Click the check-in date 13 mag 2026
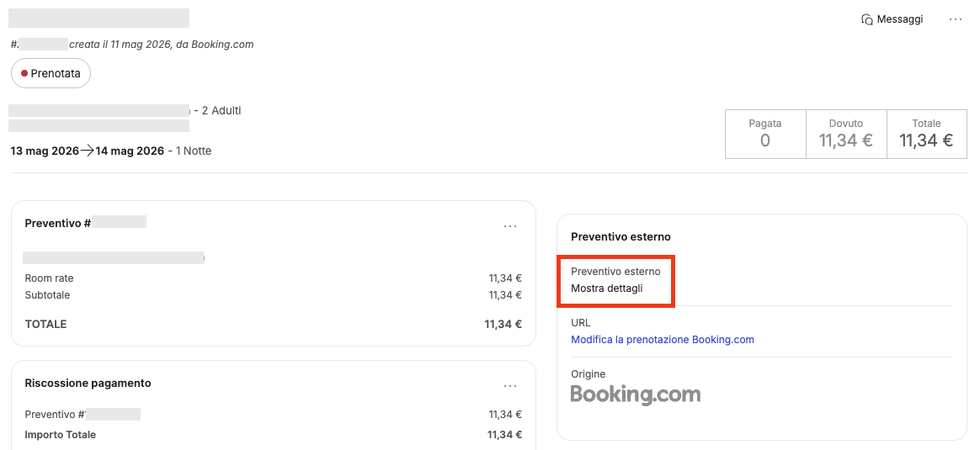 (x=45, y=151)
